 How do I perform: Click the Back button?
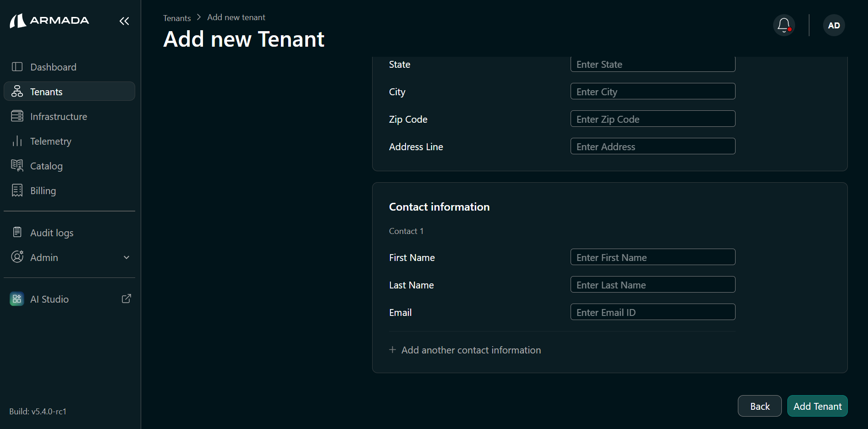pos(760,406)
